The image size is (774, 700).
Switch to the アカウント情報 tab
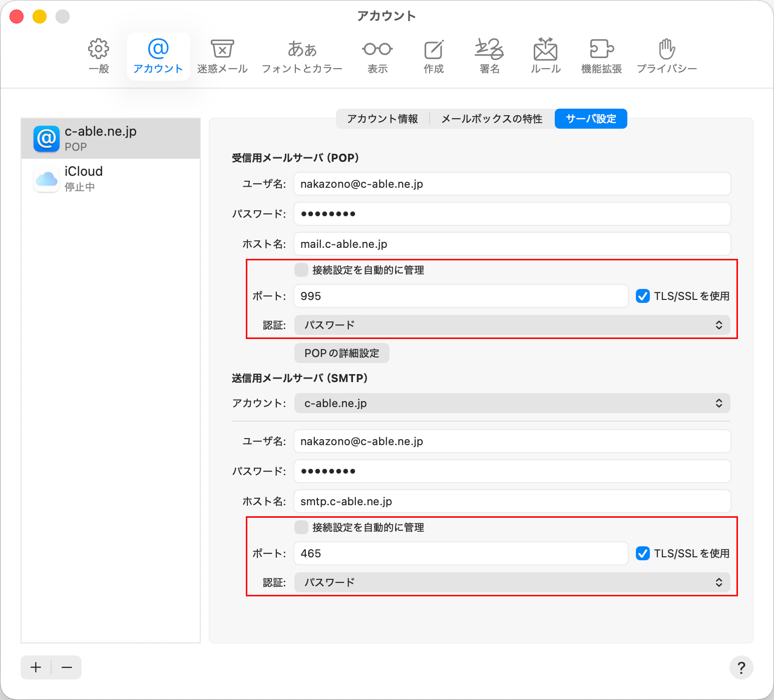click(x=382, y=119)
